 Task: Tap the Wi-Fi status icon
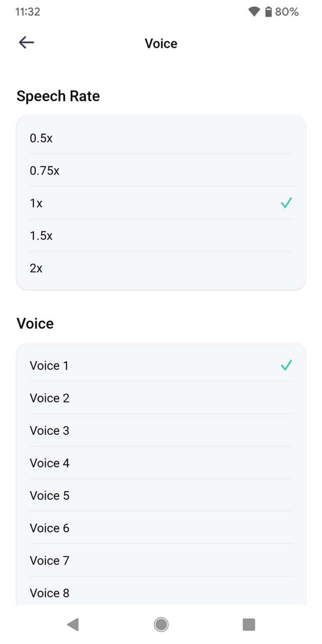tap(254, 12)
